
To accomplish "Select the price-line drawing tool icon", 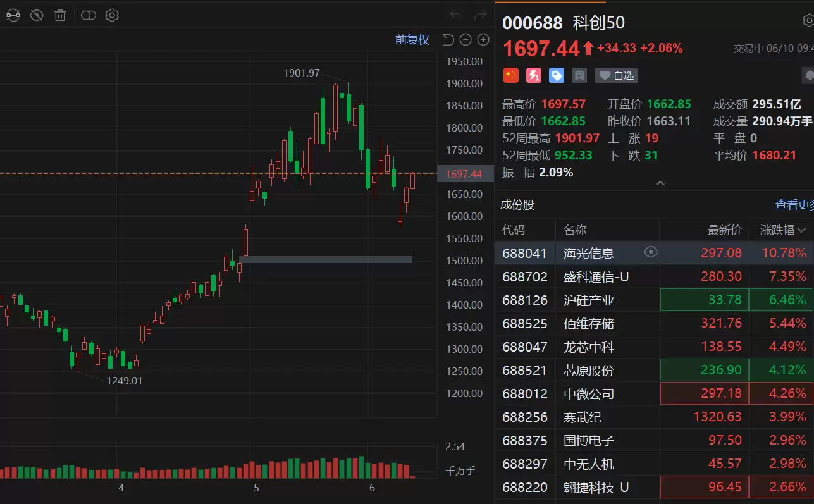I will 13,15.
